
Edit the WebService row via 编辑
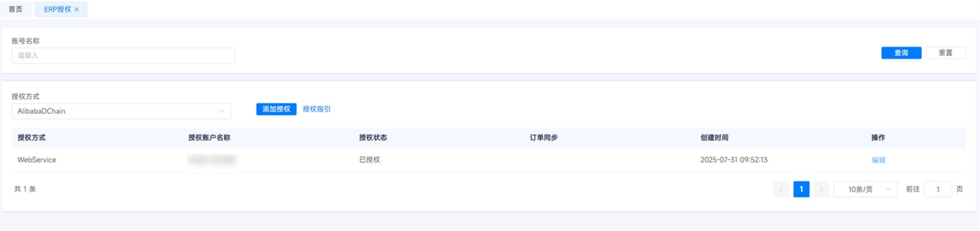[x=878, y=160]
